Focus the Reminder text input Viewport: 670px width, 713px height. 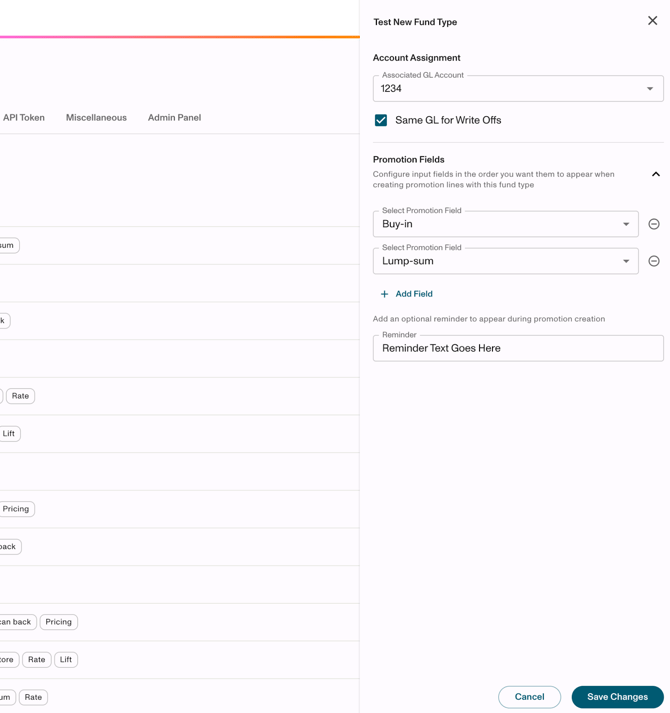click(x=518, y=348)
